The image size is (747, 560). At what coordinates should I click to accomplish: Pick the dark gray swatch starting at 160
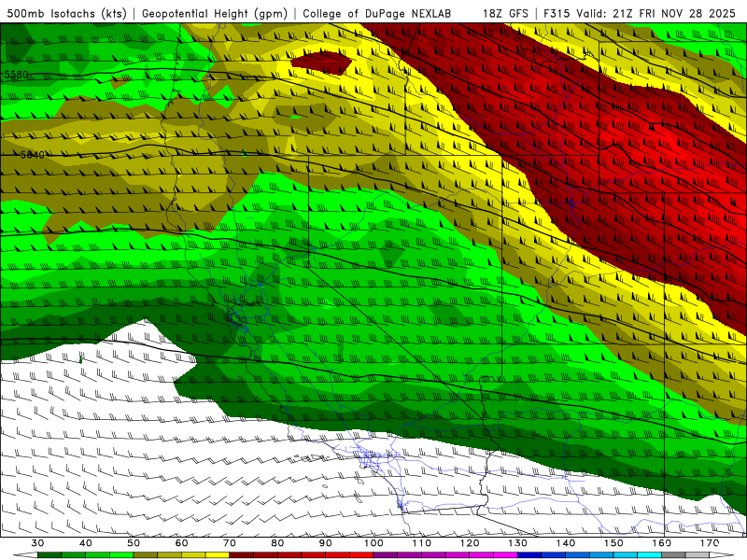673,555
